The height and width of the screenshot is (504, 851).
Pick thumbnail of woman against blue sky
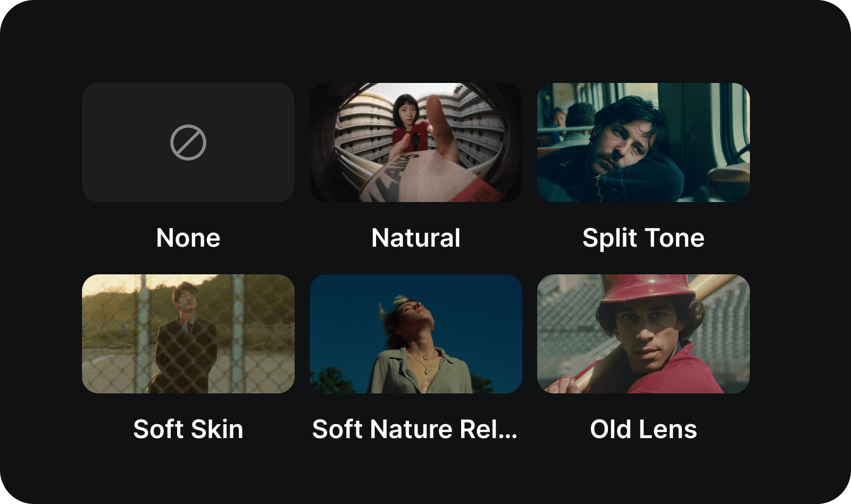pyautogui.click(x=416, y=334)
